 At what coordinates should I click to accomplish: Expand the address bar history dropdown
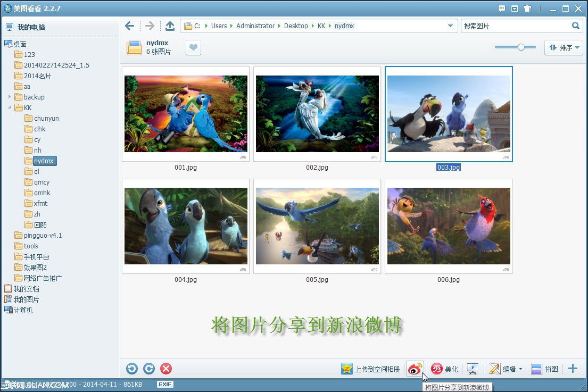point(450,26)
